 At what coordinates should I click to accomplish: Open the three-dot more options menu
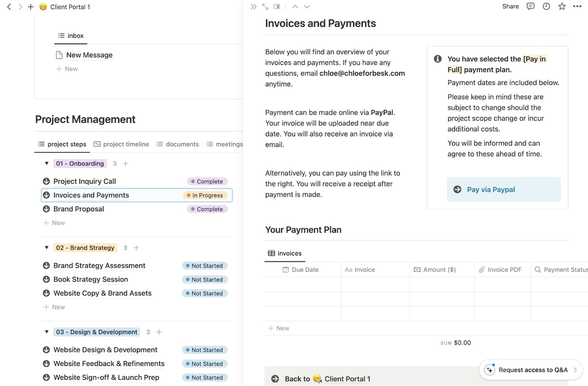577,6
